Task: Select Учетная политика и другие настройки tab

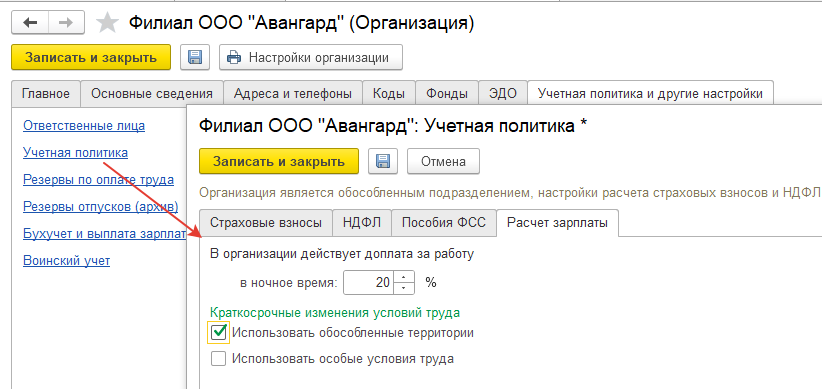Action: [651, 94]
